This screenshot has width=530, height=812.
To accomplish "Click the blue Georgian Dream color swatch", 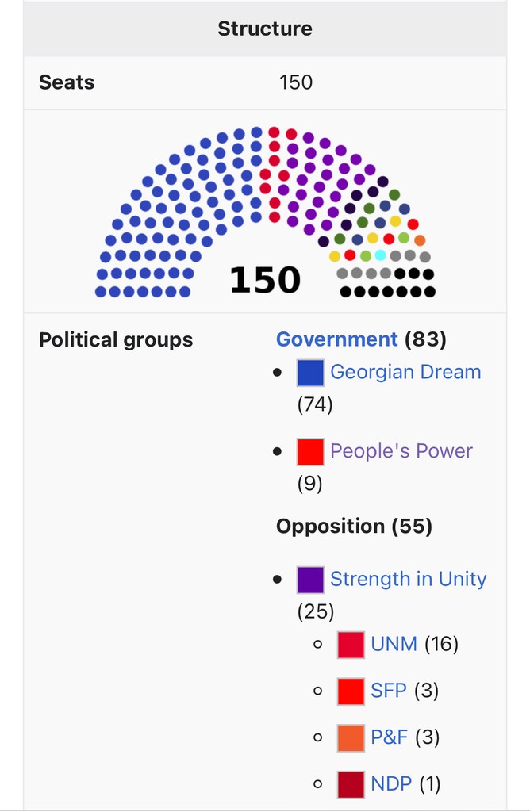I will click(310, 373).
